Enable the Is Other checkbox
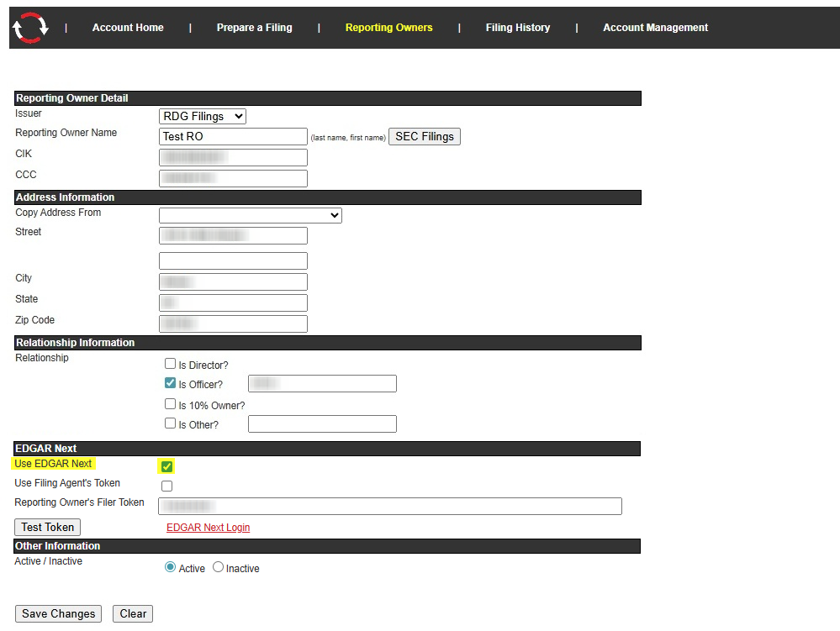The image size is (840, 631). (x=171, y=423)
